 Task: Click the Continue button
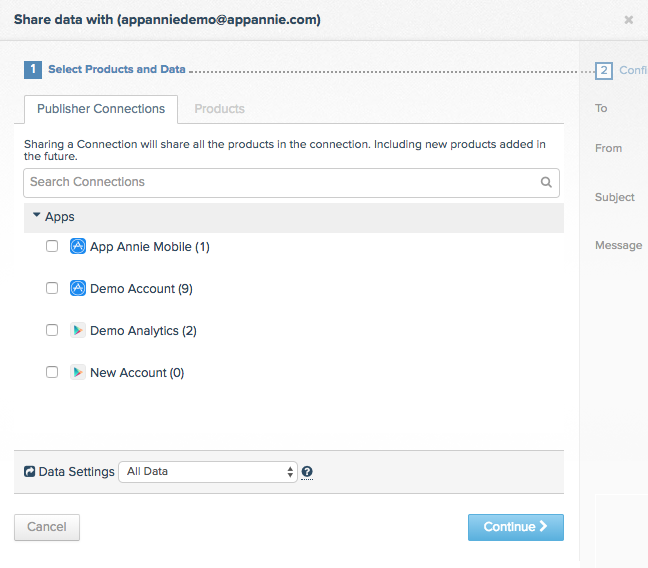click(x=515, y=527)
